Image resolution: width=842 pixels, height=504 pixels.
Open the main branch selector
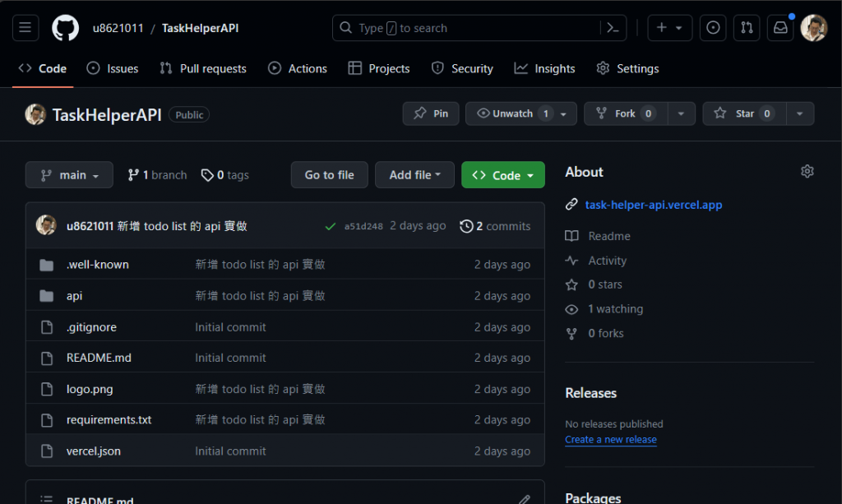click(69, 175)
